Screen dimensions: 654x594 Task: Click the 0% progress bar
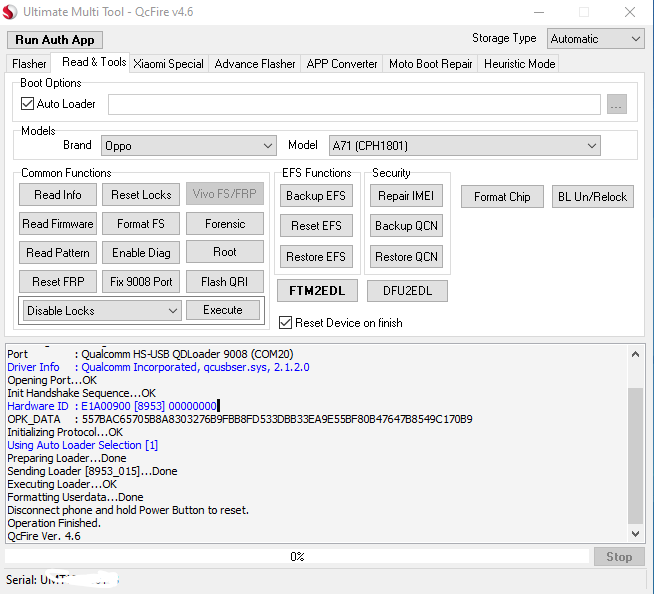(x=297, y=556)
